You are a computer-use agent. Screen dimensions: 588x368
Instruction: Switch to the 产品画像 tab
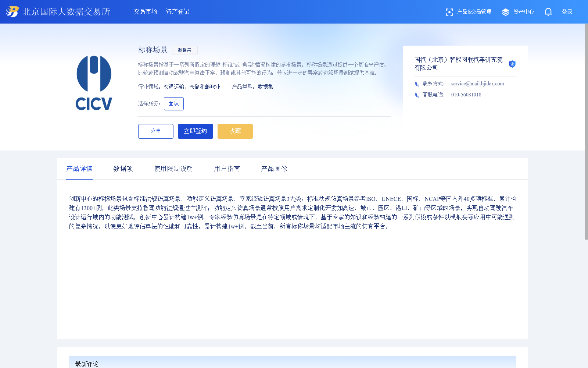274,169
